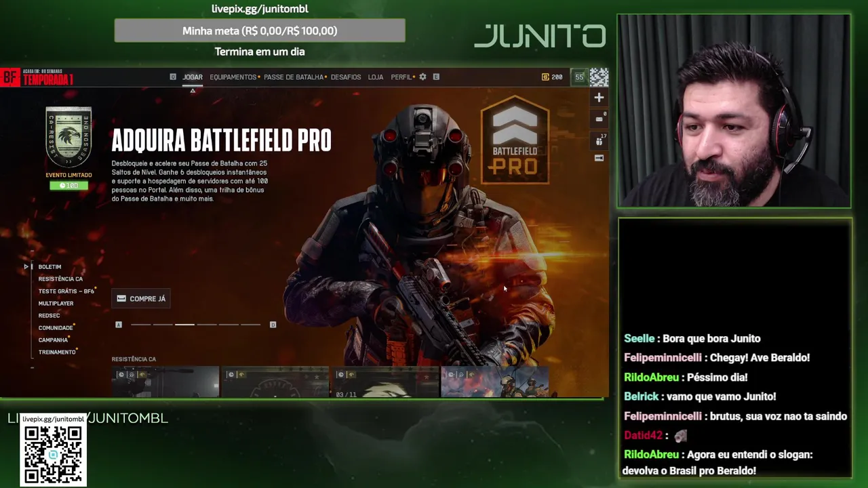This screenshot has height=488, width=868.
Task: Click the A key carousel previous icon
Action: point(119,325)
